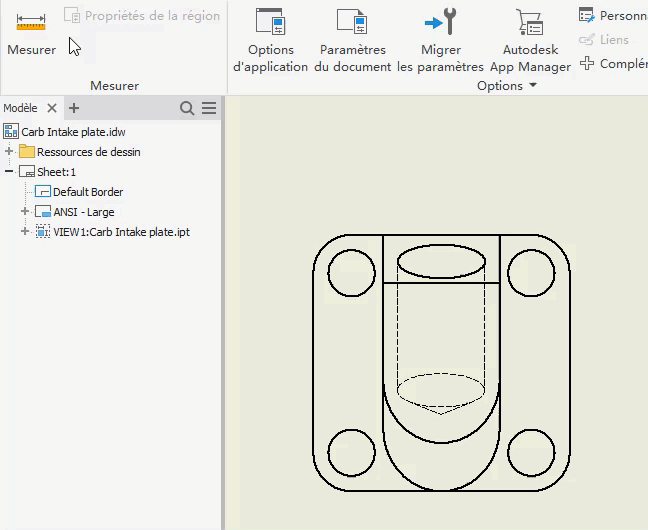Screen dimensions: 648x530
Task: Select the Modèle browser tab
Action: point(20,108)
